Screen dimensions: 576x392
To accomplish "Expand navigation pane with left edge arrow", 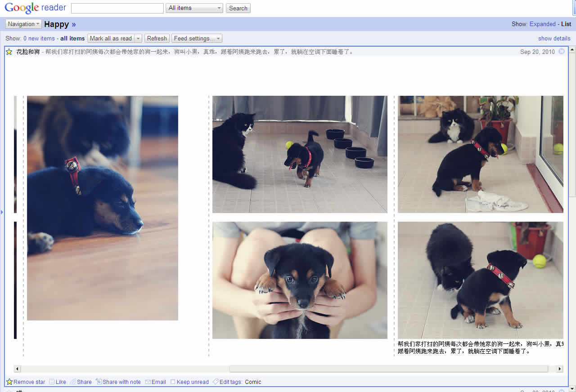I will pyautogui.click(x=2, y=212).
